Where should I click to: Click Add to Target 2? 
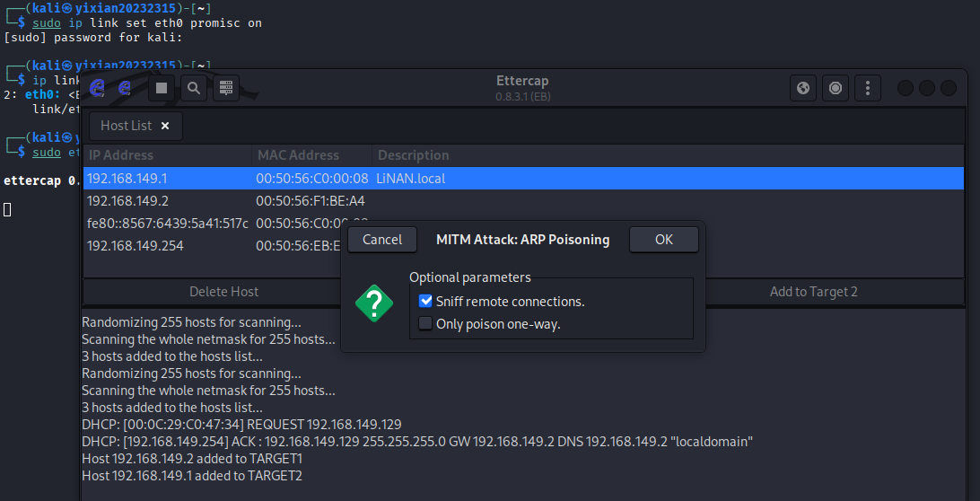pyautogui.click(x=813, y=291)
